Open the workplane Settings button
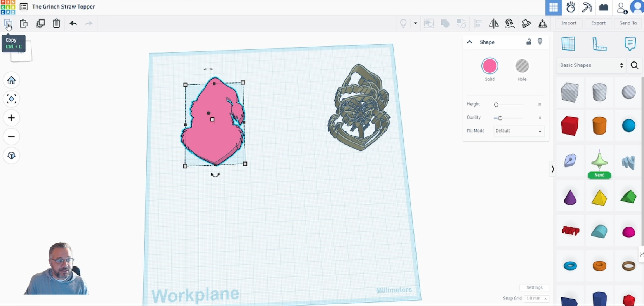The image size is (644, 306). (x=534, y=288)
